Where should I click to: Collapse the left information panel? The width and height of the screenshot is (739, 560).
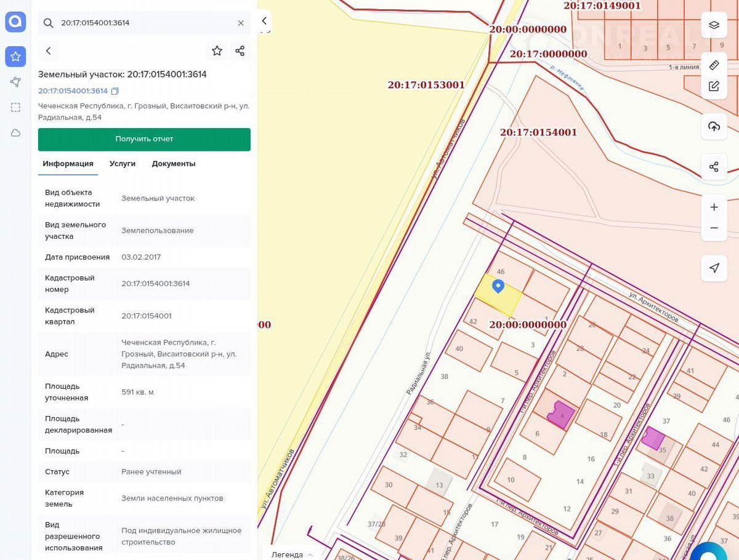pos(264,21)
